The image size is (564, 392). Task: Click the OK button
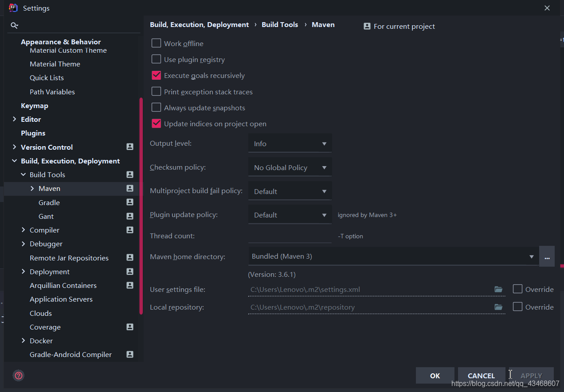pyautogui.click(x=435, y=376)
